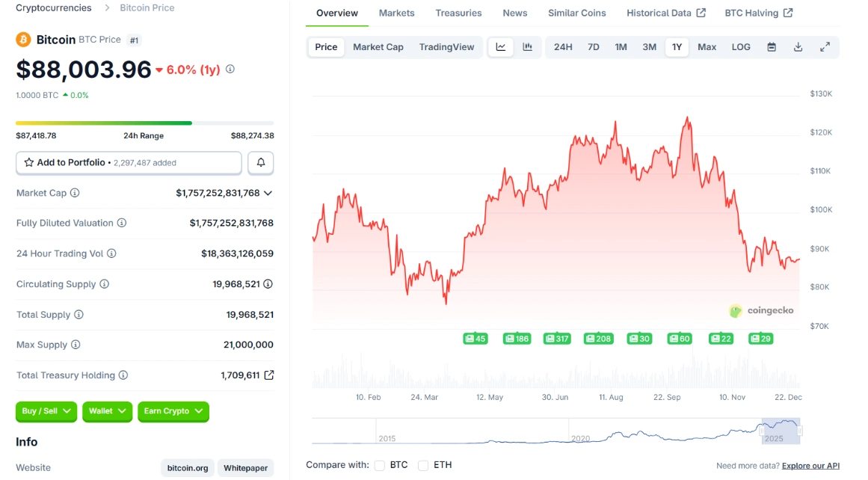Enable the BTC compare checkbox
The image size is (868, 480).
tap(380, 464)
